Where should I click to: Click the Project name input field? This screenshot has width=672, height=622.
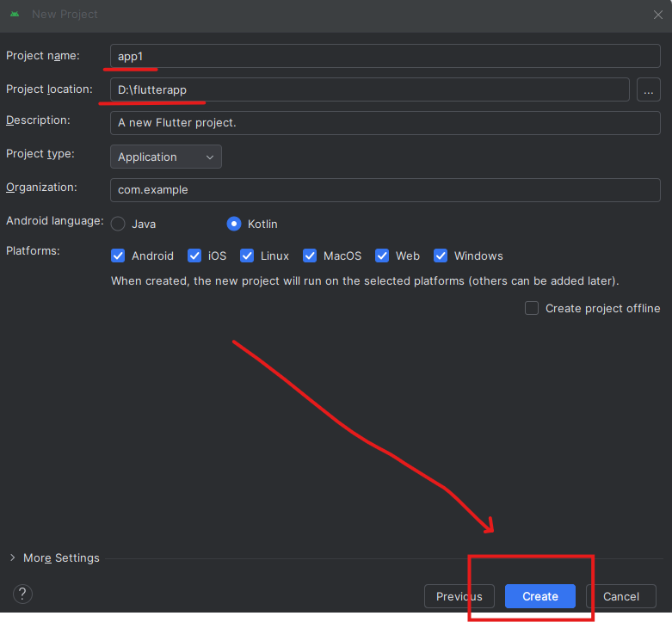(x=385, y=56)
